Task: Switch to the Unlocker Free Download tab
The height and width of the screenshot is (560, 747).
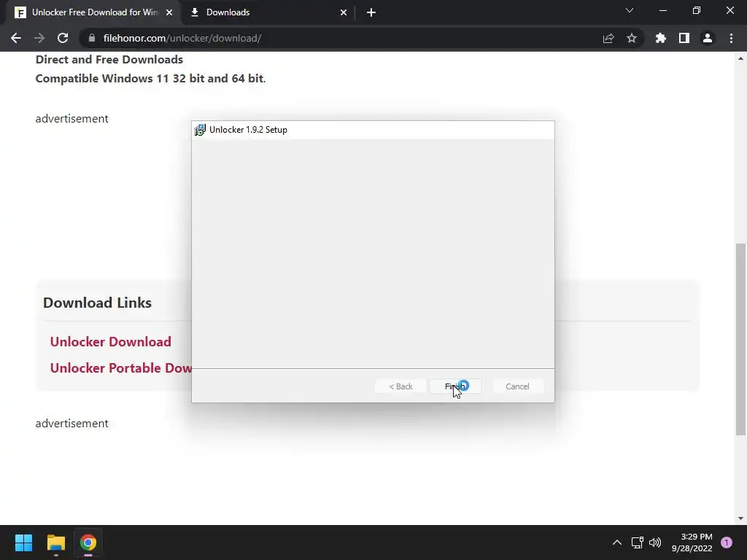Action: click(x=94, y=12)
